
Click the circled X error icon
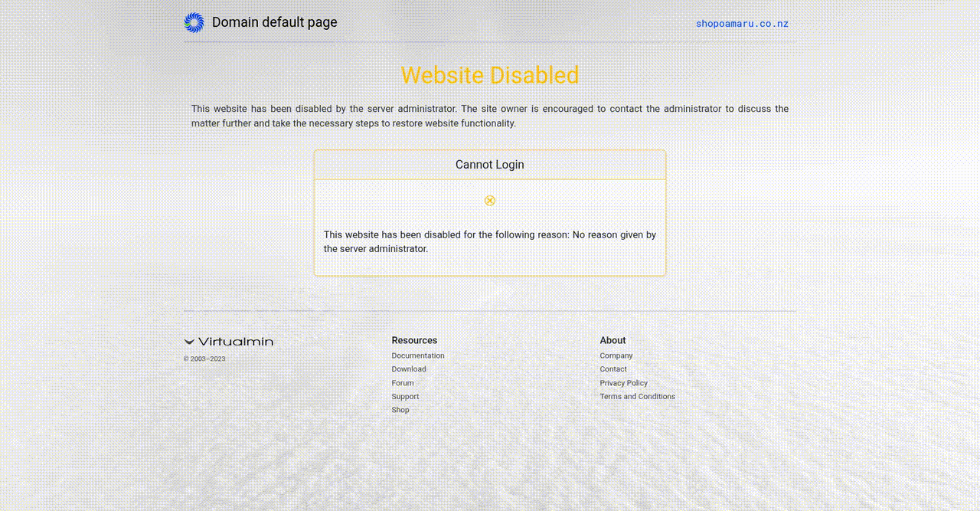[x=490, y=201]
